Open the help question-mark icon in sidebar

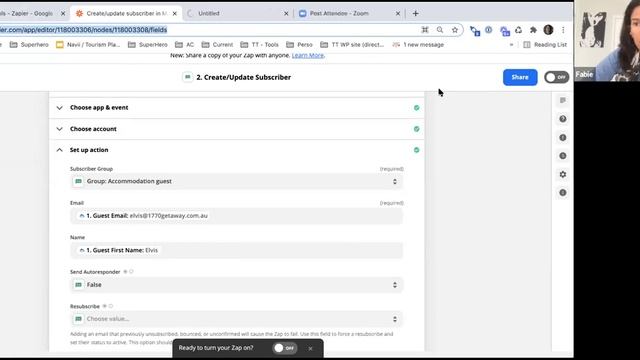[563, 119]
